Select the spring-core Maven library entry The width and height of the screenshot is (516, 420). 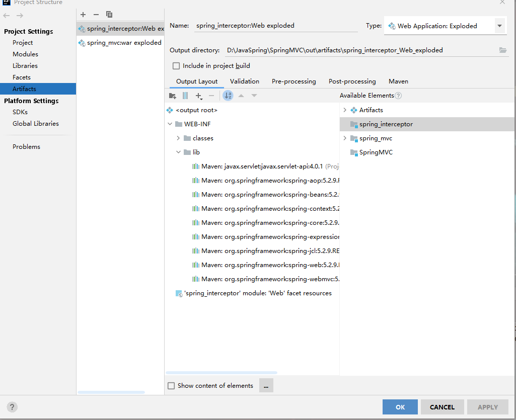click(265, 223)
